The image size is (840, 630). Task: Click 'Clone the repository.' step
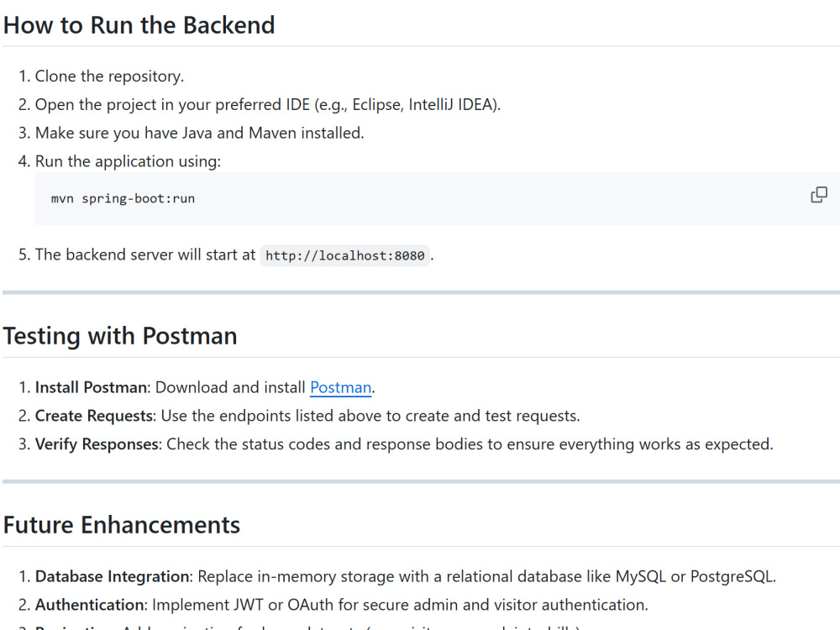point(109,76)
